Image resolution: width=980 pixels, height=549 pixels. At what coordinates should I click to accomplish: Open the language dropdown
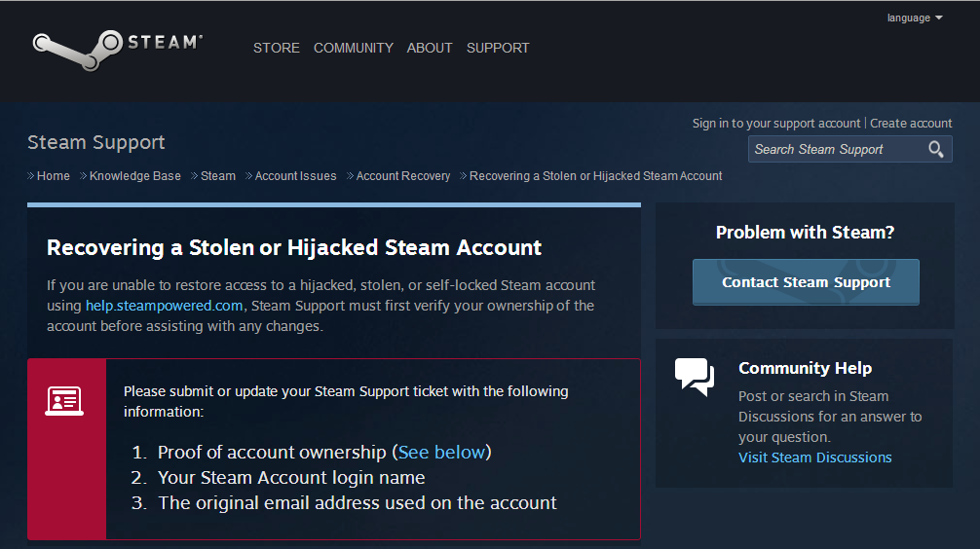point(915,18)
